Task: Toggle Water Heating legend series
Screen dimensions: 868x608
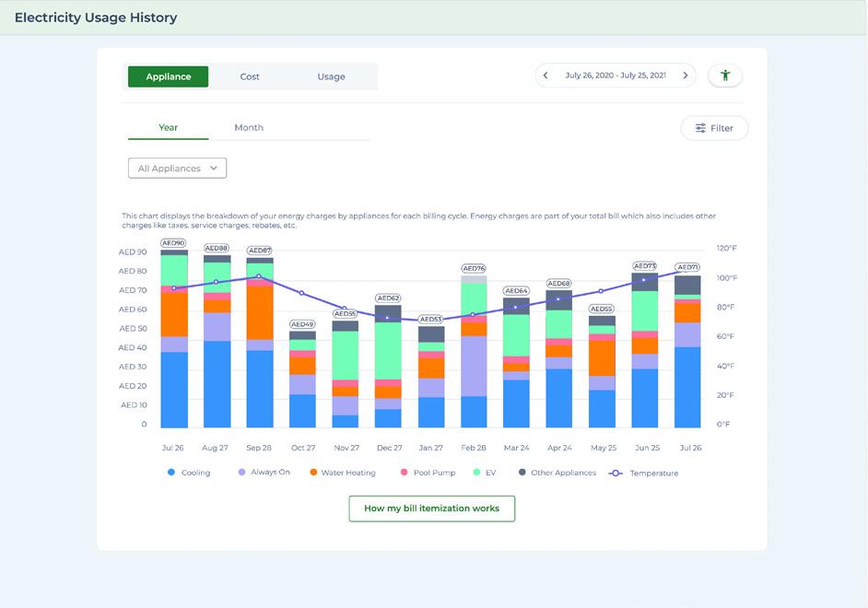Action: click(343, 473)
